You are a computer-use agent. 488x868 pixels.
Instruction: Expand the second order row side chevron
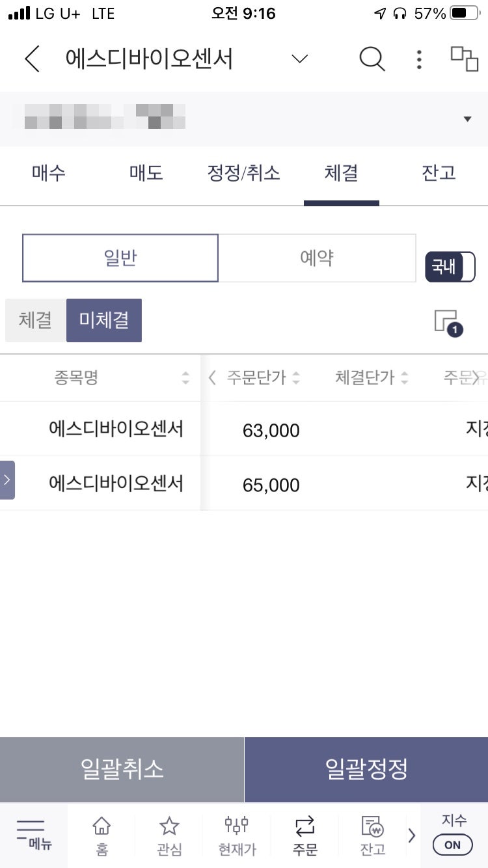tap(5, 480)
